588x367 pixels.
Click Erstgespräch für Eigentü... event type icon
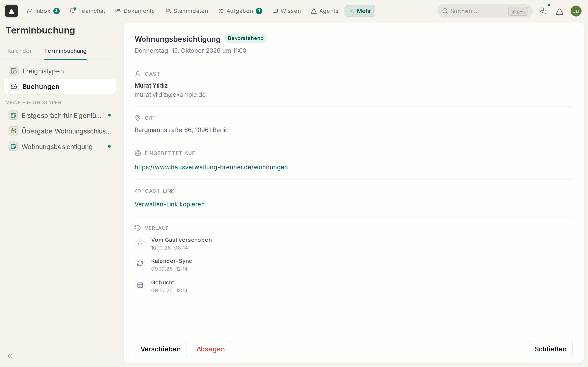click(x=13, y=115)
